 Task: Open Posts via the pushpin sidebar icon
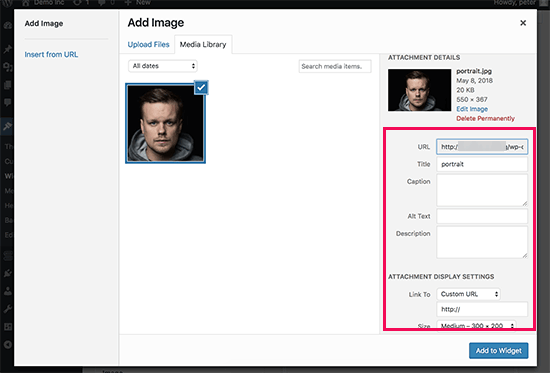[x=7, y=49]
